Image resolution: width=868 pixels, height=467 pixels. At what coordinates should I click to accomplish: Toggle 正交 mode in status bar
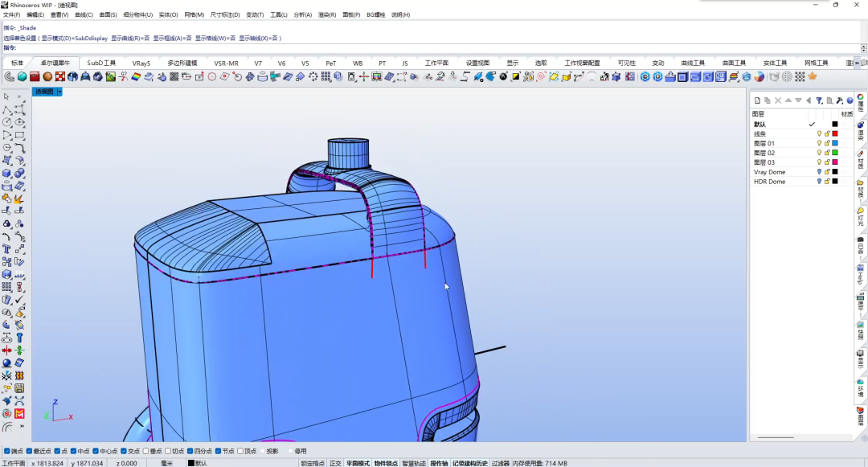click(x=335, y=463)
